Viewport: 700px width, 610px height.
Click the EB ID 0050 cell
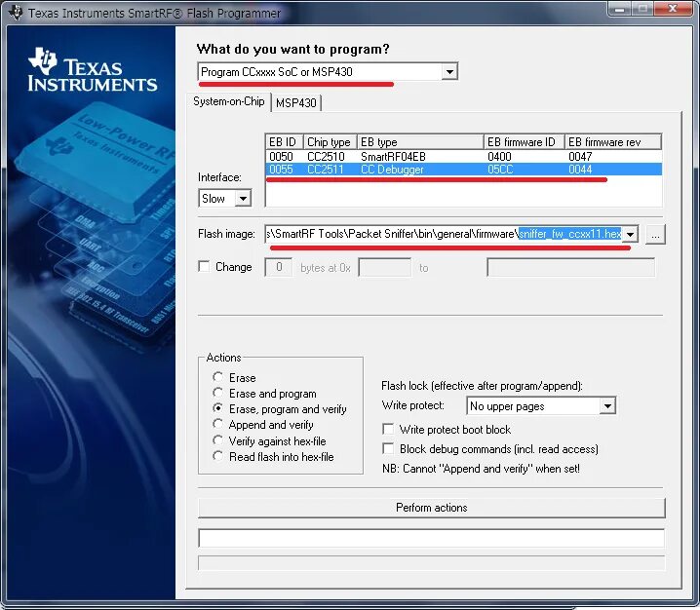(x=281, y=157)
